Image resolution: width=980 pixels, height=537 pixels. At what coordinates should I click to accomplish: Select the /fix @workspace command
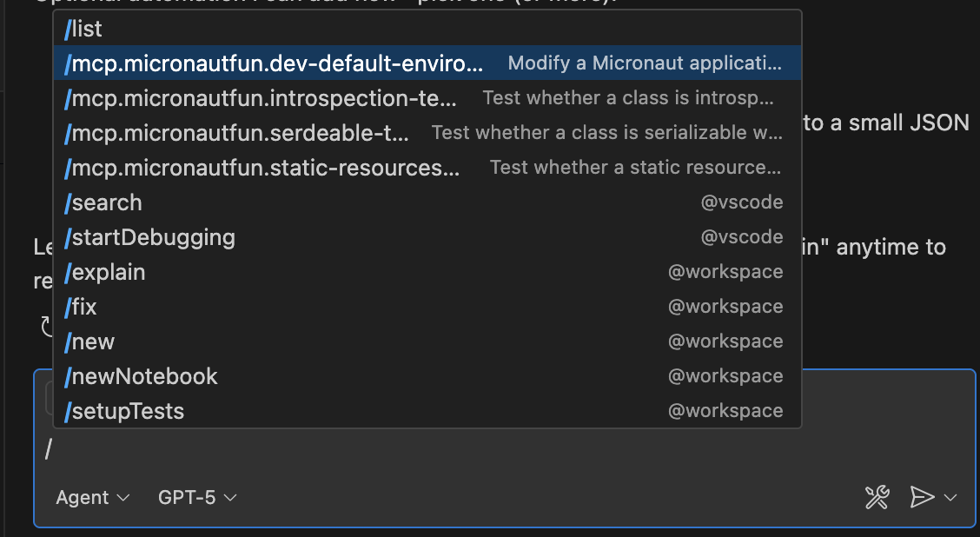coord(427,307)
